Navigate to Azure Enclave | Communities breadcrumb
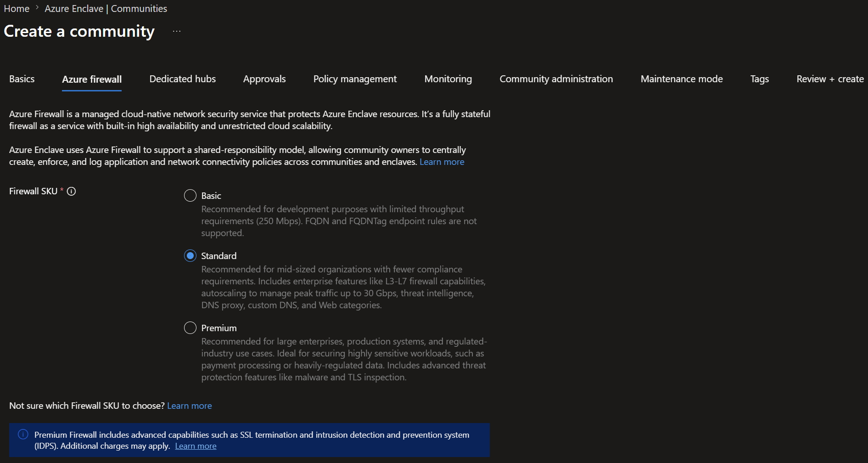Viewport: 868px width, 463px height. [106, 9]
